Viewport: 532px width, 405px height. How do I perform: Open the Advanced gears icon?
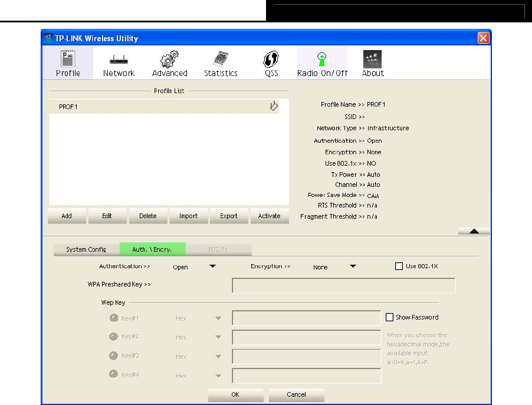[169, 59]
